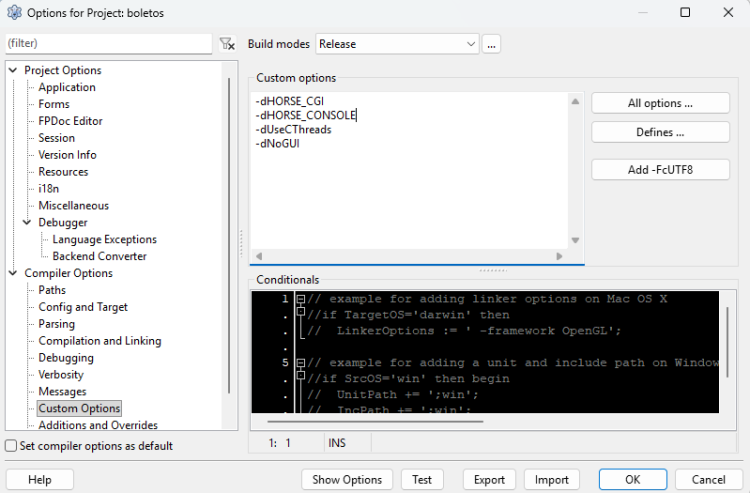
Task: Click the Import button
Action: (551, 480)
